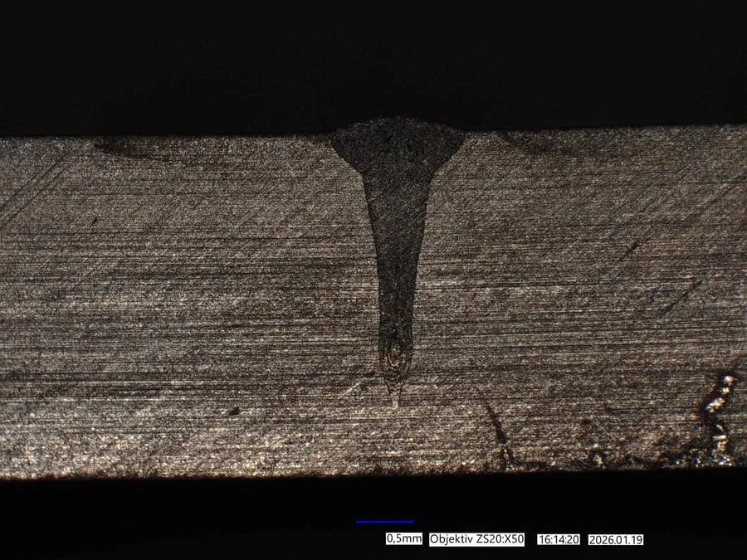747x560 pixels.
Task: Click the blue scale bar line
Action: click(x=384, y=522)
